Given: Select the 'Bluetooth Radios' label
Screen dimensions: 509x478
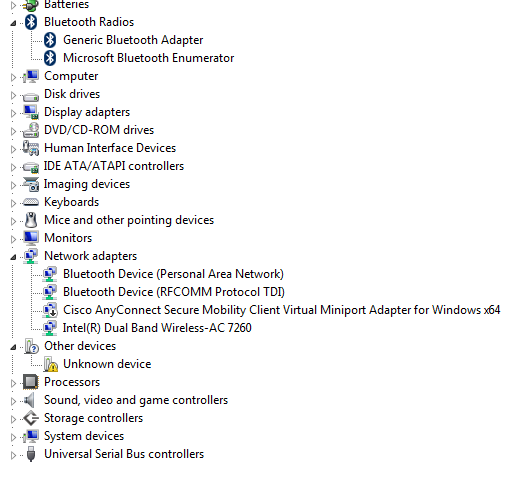Looking at the screenshot, I should click(89, 22).
